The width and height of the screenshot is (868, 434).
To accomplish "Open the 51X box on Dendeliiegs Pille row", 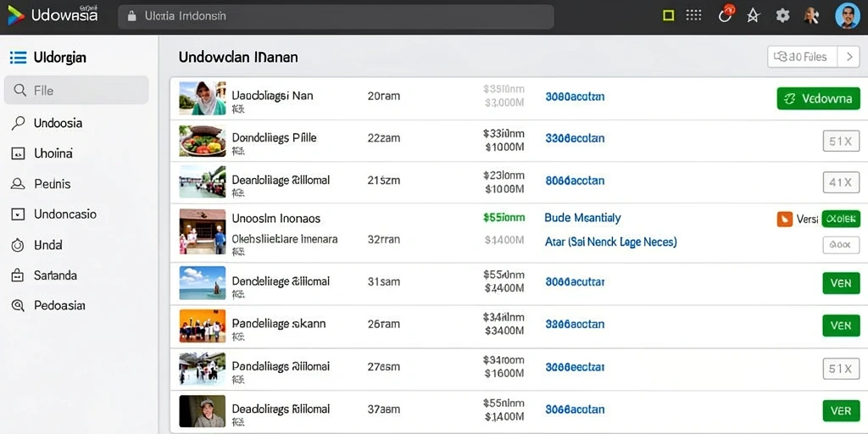I will coord(840,142).
